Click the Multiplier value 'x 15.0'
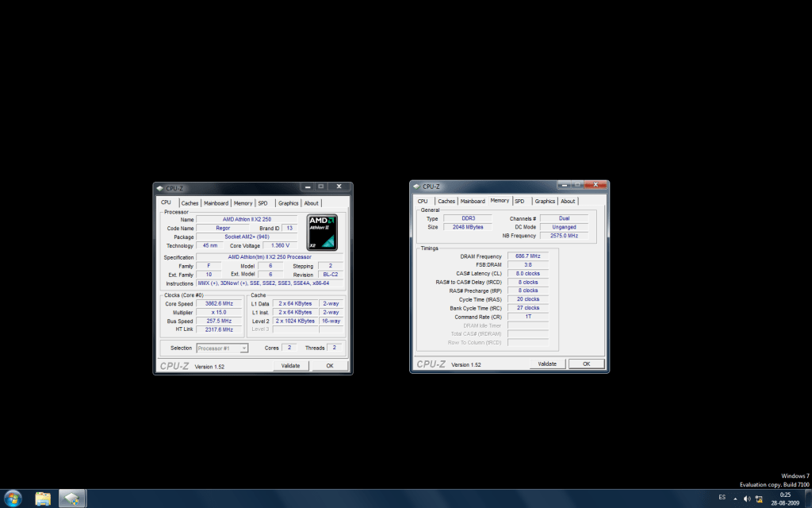 pos(219,313)
